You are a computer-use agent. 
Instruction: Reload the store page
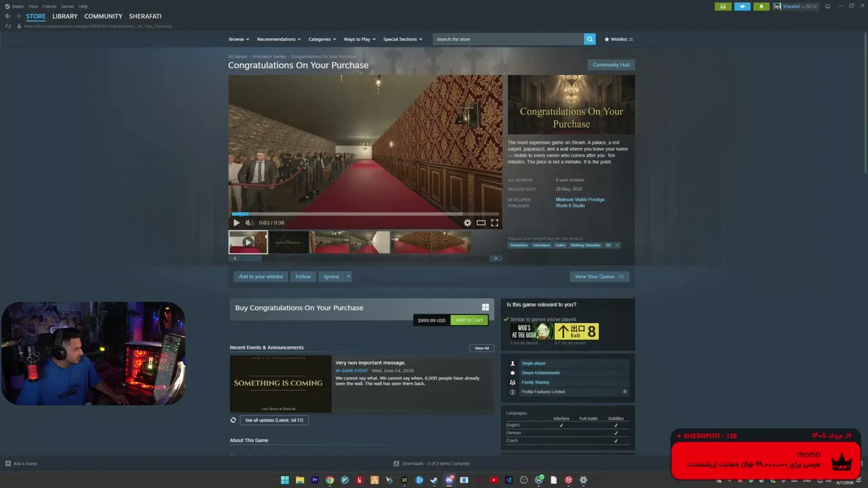click(x=8, y=26)
